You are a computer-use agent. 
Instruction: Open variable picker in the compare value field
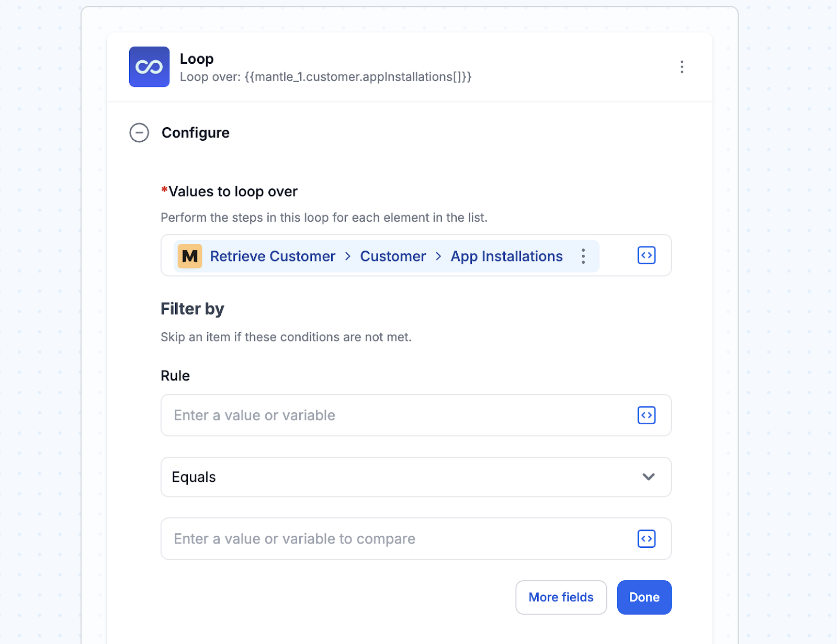(647, 539)
